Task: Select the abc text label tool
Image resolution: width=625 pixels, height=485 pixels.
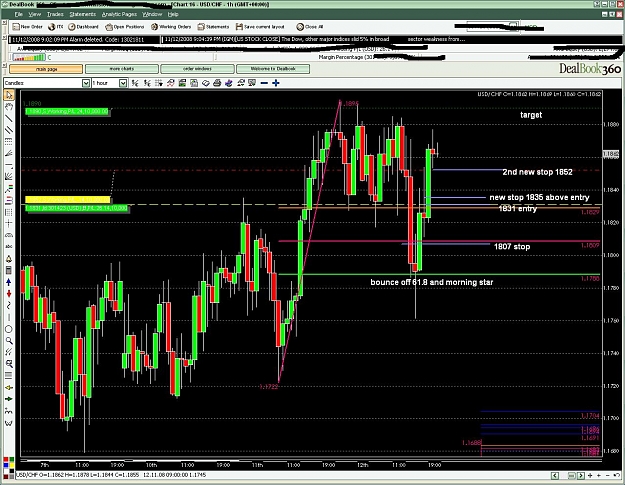Action: pos(9,247)
